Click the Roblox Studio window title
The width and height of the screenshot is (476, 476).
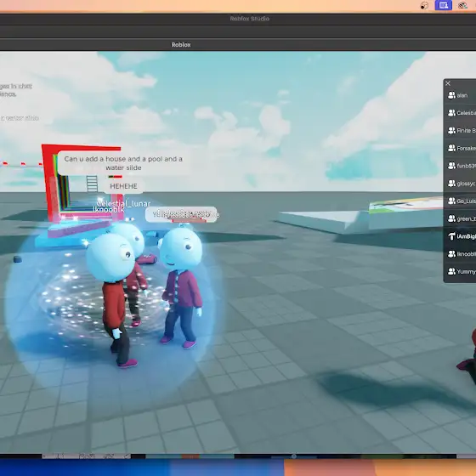(x=250, y=19)
